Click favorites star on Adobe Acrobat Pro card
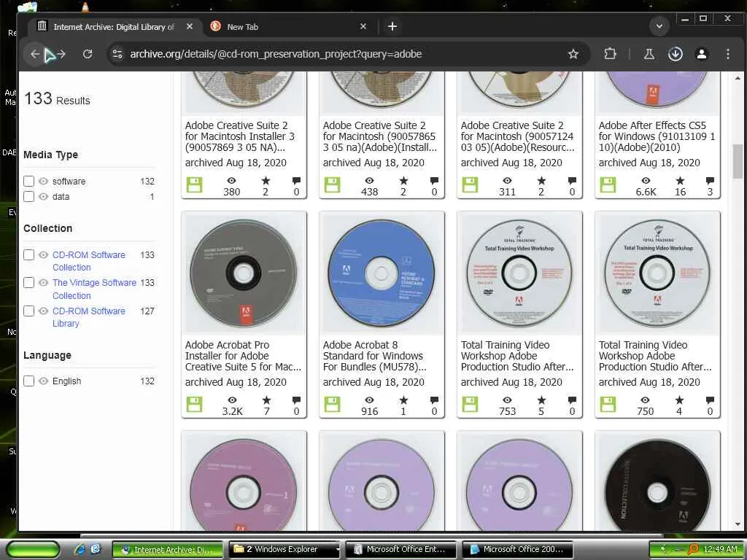 point(266,400)
